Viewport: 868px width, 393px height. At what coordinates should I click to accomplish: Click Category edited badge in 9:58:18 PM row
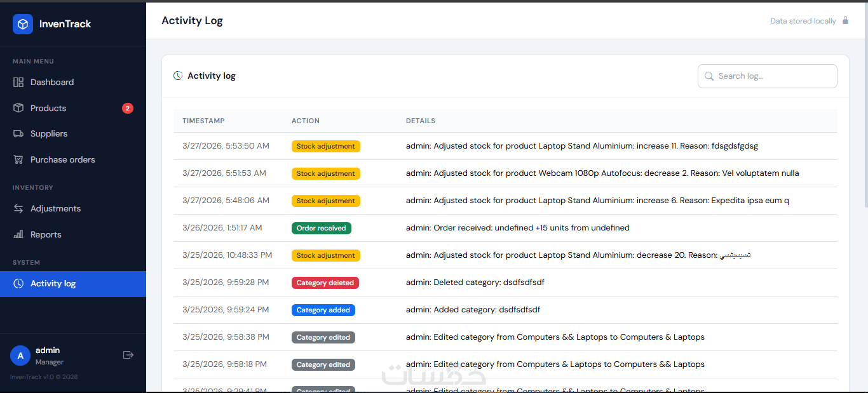pyautogui.click(x=323, y=364)
